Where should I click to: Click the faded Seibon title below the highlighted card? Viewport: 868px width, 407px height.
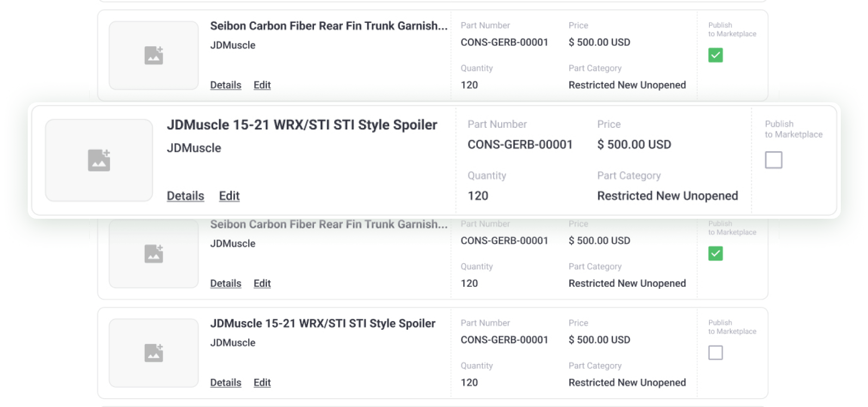[329, 224]
